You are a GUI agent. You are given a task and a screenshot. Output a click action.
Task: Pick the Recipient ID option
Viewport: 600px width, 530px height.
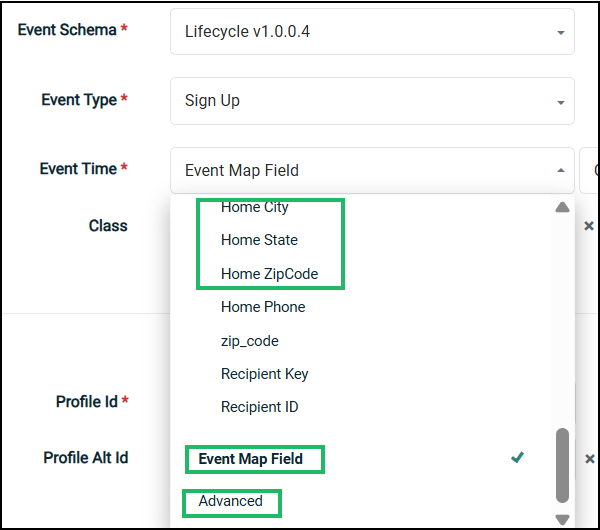point(260,407)
